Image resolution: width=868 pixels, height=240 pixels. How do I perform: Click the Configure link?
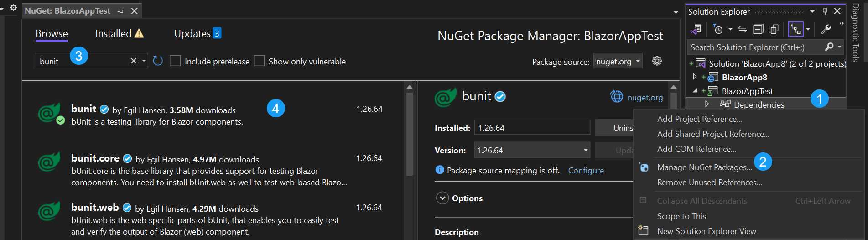point(586,170)
